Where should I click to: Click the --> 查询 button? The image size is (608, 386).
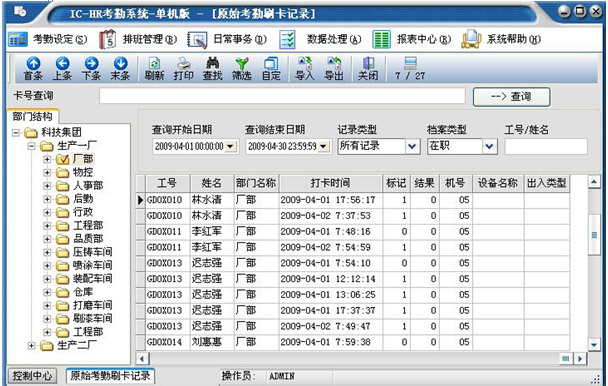click(511, 97)
